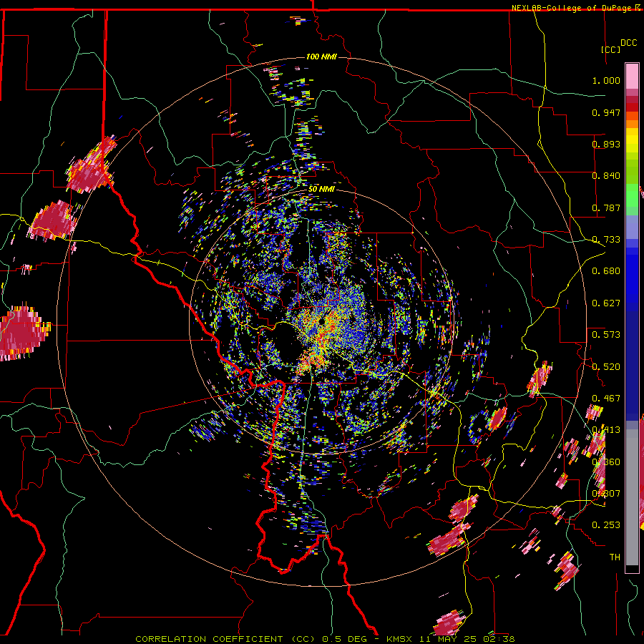Select the 0.520 scale value
The height and width of the screenshot is (644, 644).
coord(606,366)
